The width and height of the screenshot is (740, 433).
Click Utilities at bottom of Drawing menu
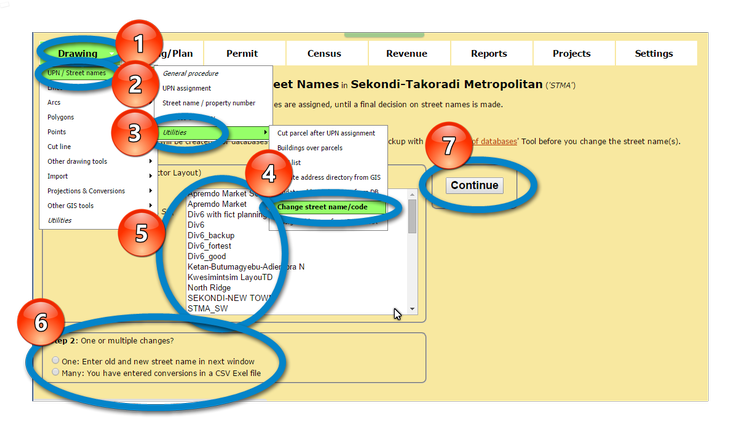(x=59, y=221)
